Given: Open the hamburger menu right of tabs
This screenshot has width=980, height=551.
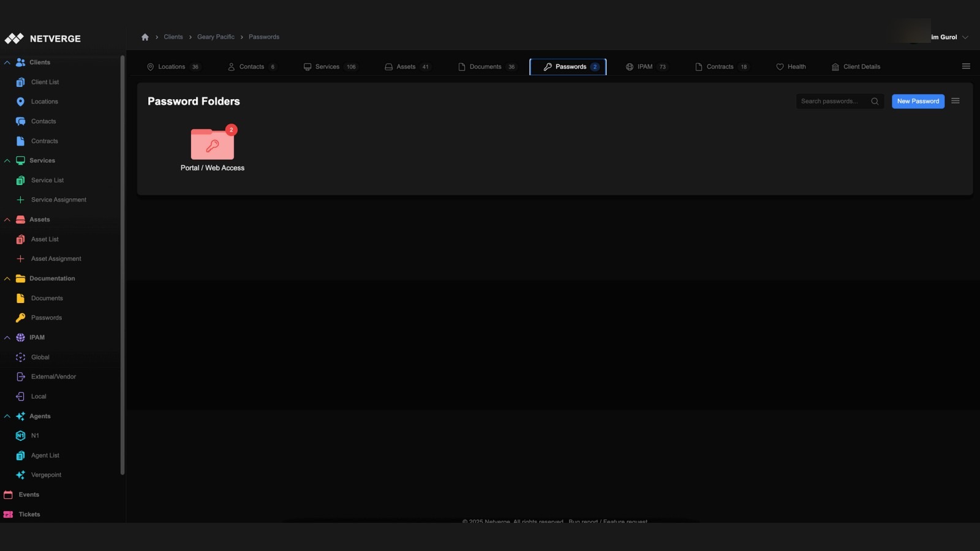Looking at the screenshot, I should point(966,66).
